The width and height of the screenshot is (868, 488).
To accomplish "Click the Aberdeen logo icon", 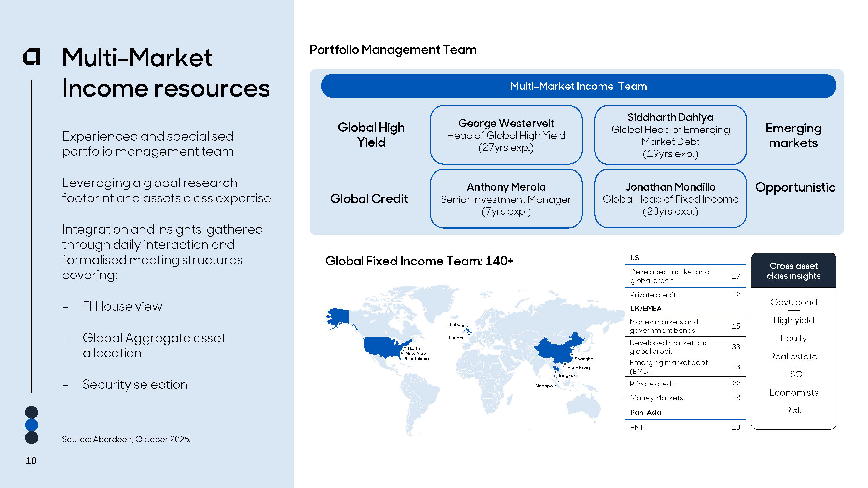I will click(x=32, y=57).
